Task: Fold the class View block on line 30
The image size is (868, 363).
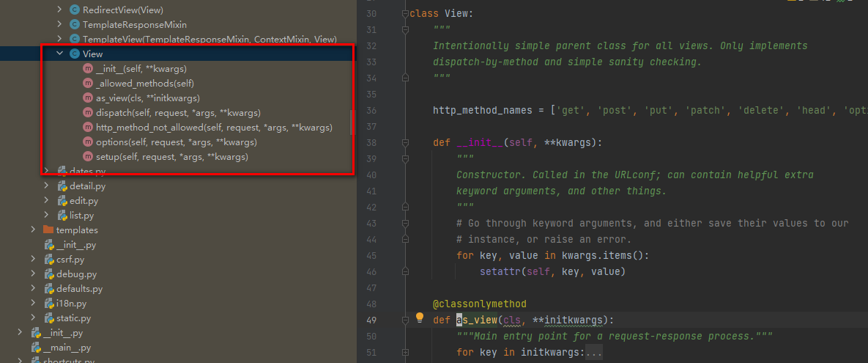Action: pyautogui.click(x=405, y=13)
